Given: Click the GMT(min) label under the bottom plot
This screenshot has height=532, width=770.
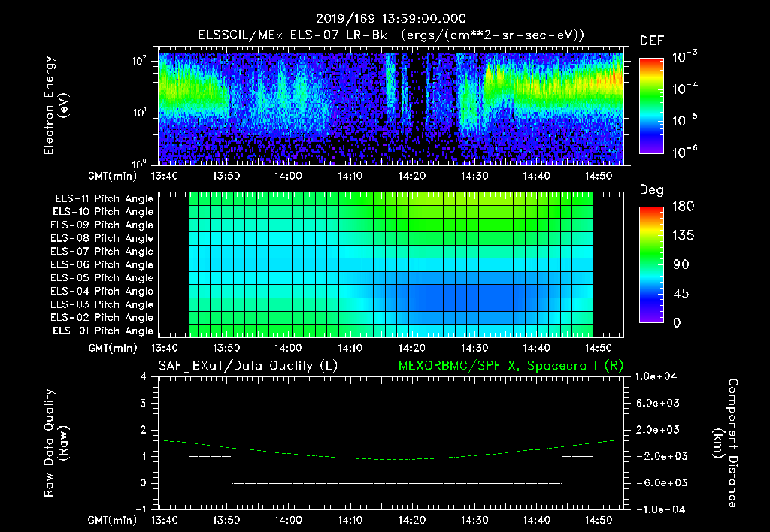Looking at the screenshot, I should [x=113, y=520].
